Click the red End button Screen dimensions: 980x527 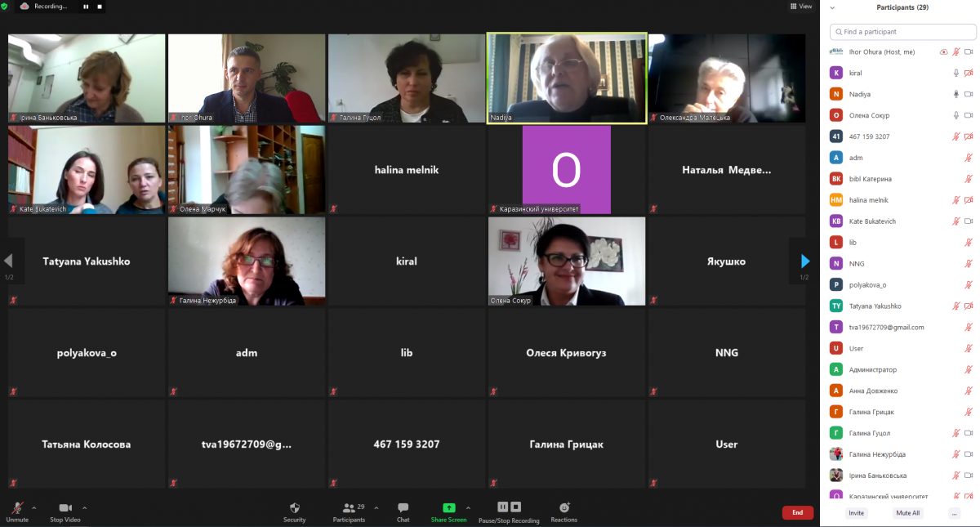click(x=797, y=512)
